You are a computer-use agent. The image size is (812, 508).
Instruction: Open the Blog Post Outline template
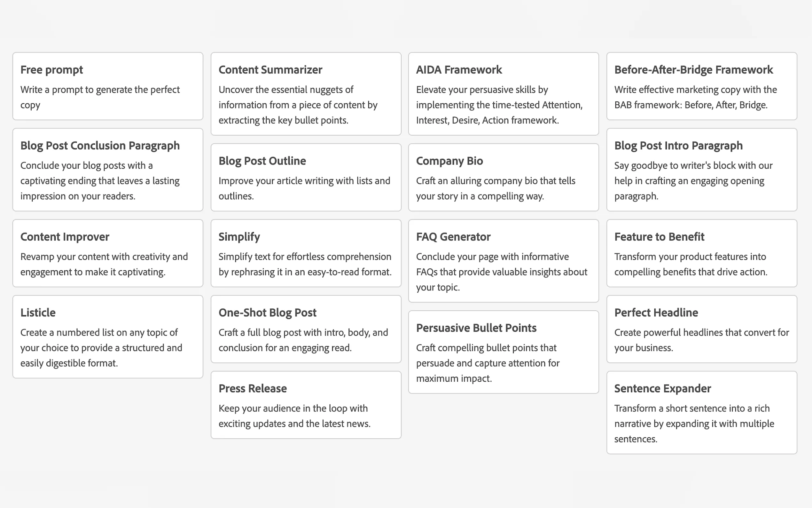click(306, 177)
